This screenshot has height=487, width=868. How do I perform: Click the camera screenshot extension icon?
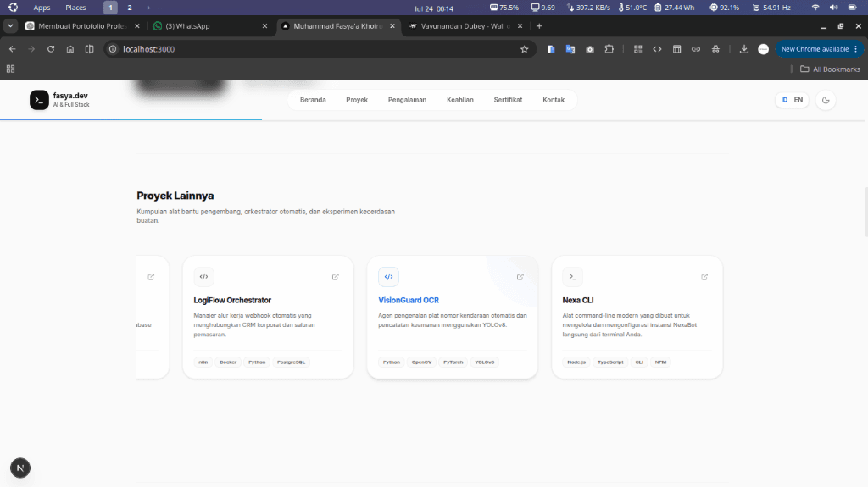tap(590, 49)
